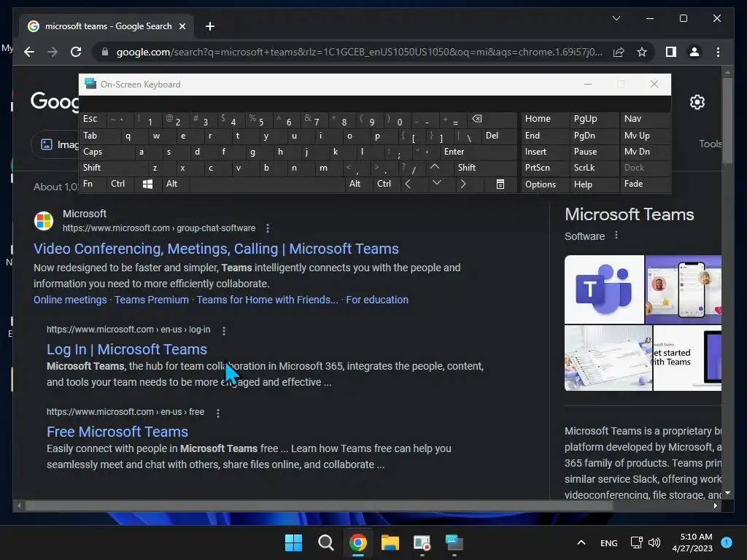This screenshot has width=747, height=560.
Task: Select the Images search filter
Action: pos(60,144)
